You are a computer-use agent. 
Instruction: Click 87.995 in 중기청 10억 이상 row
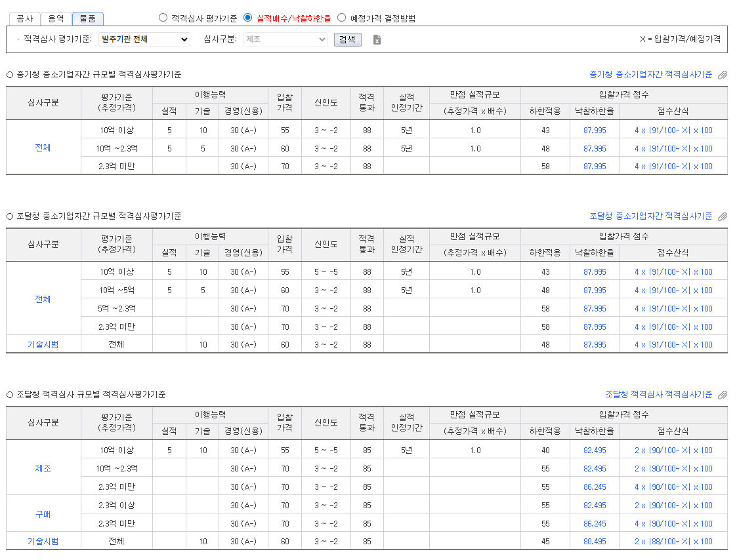click(595, 130)
